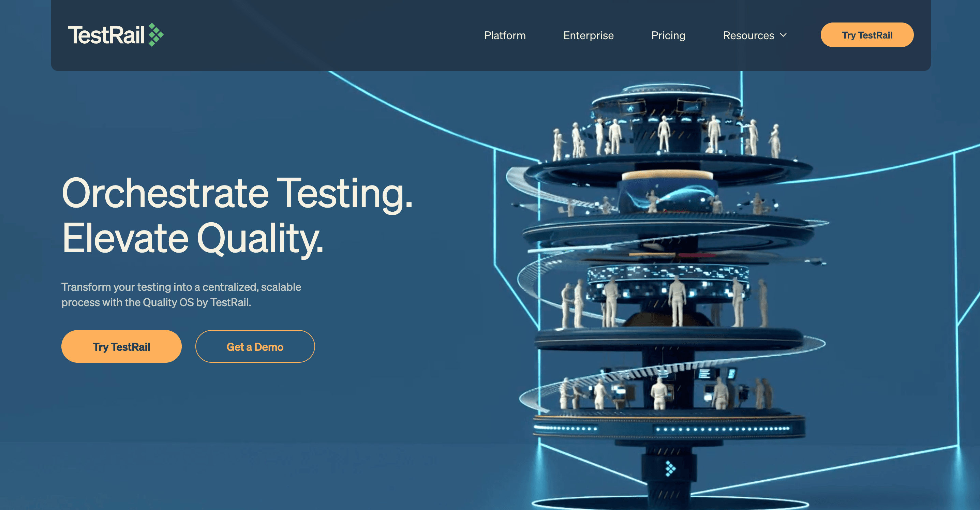Click the TestRail logo in the header

tap(116, 35)
